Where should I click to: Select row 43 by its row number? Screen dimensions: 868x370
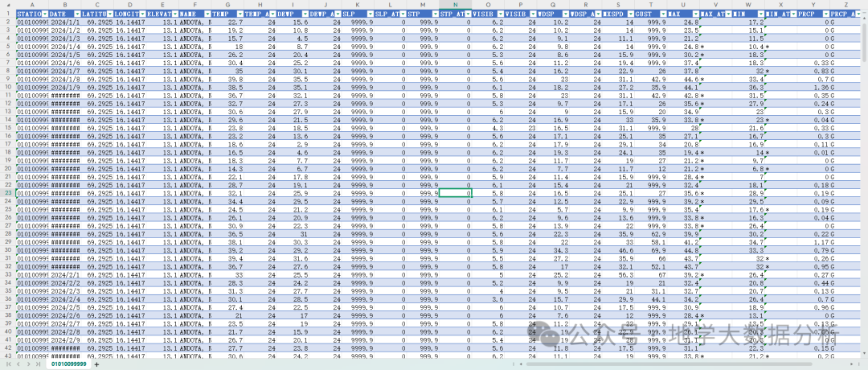pos(8,356)
